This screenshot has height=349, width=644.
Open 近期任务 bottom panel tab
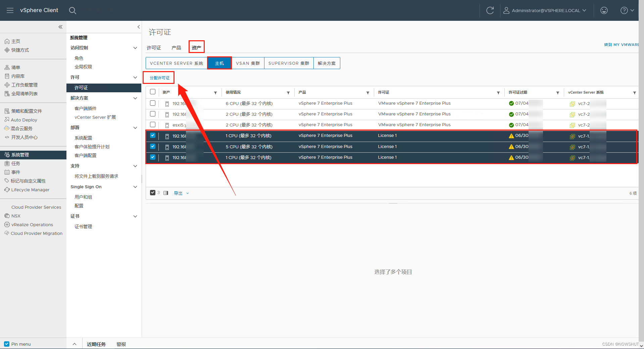pos(96,344)
